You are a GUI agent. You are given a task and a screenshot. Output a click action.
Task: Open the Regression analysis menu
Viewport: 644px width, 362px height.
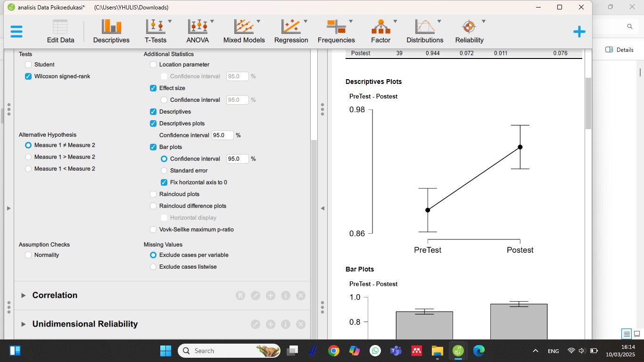click(x=291, y=31)
